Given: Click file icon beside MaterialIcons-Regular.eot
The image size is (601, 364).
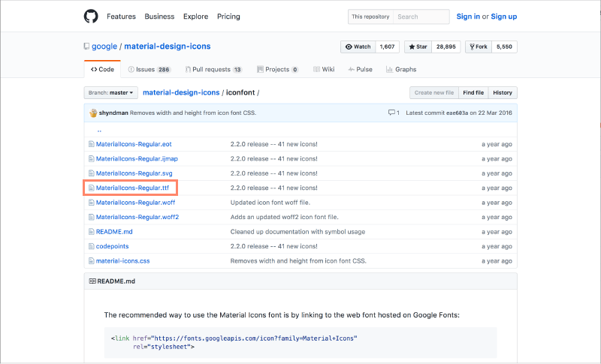Looking at the screenshot, I should pyautogui.click(x=91, y=144).
